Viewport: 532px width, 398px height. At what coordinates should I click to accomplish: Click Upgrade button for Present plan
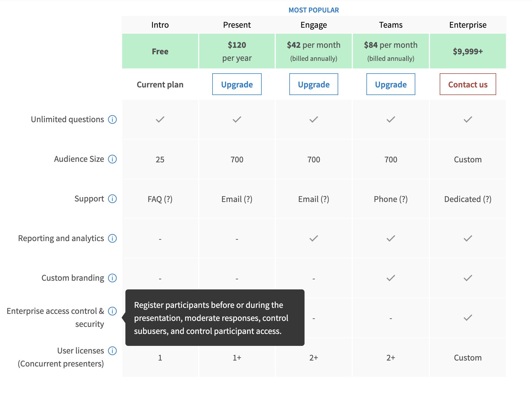(237, 84)
